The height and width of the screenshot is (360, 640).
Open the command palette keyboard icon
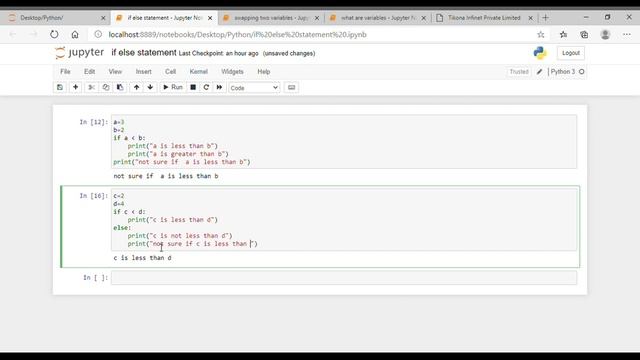pyautogui.click(x=291, y=87)
